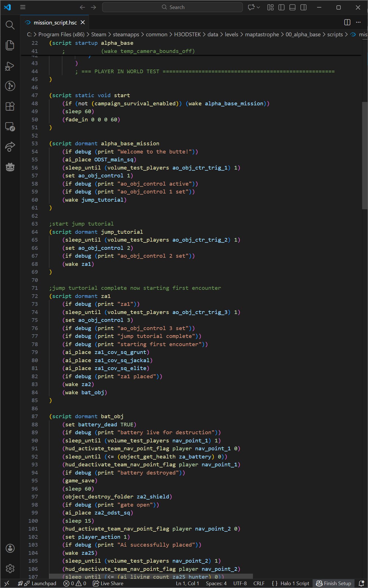
Task: Open the editor More Actions ellipsis menu
Action: [358, 22]
